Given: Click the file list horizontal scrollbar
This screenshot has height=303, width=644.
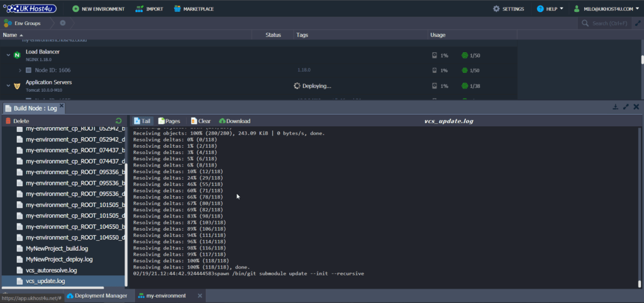Looking at the screenshot, I should (53, 288).
